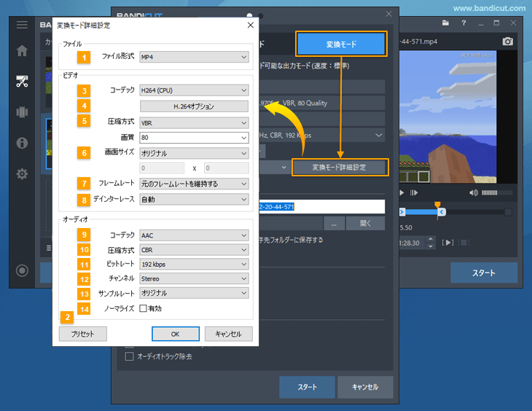Viewport: 532px width, 411px height.
Task: Decrease the end time with stepper down
Action: (431, 246)
